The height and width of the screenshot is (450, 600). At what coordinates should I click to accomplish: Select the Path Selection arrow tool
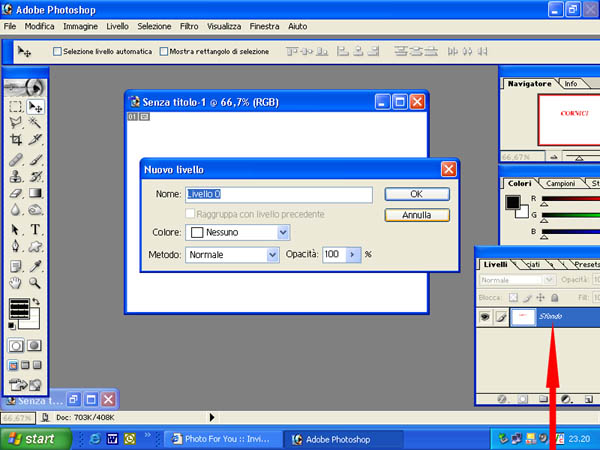(16, 230)
